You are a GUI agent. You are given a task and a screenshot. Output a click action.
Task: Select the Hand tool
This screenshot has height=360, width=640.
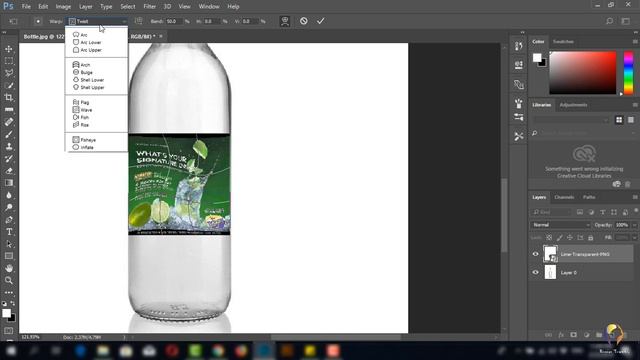point(9,268)
